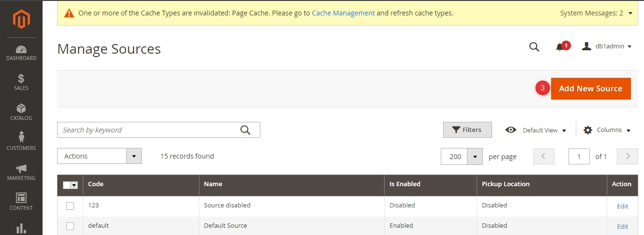Toggle the select-all header checkbox
The image size is (644, 235).
coord(67,185)
